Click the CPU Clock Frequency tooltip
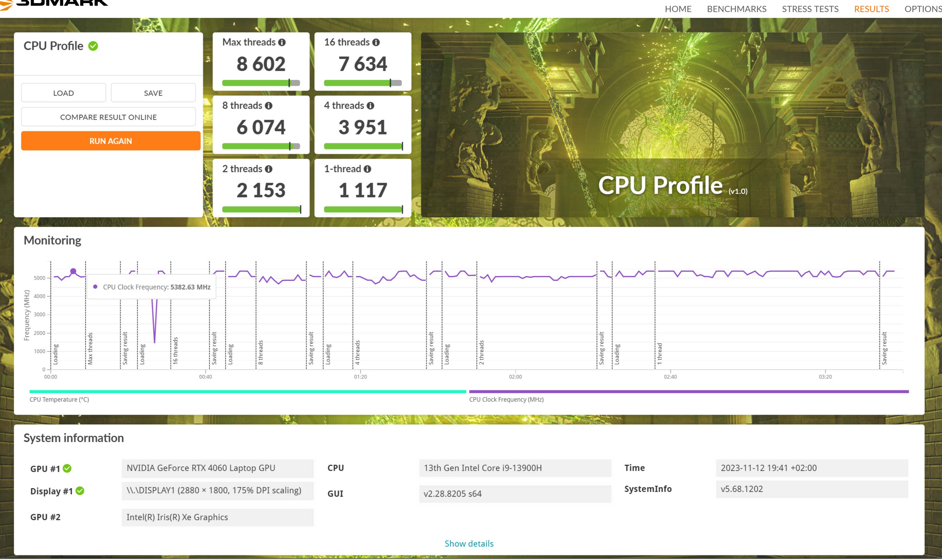The image size is (942, 560). [x=152, y=287]
